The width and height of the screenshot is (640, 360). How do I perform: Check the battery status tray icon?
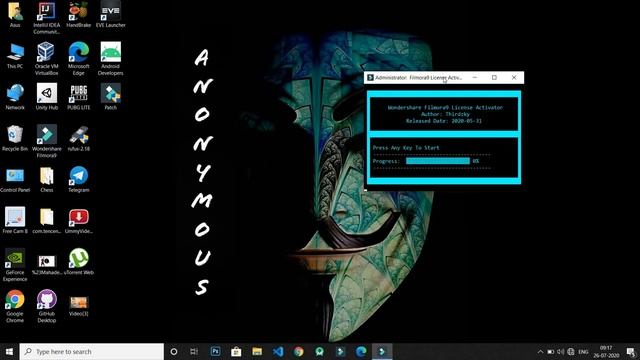pyautogui.click(x=550, y=351)
